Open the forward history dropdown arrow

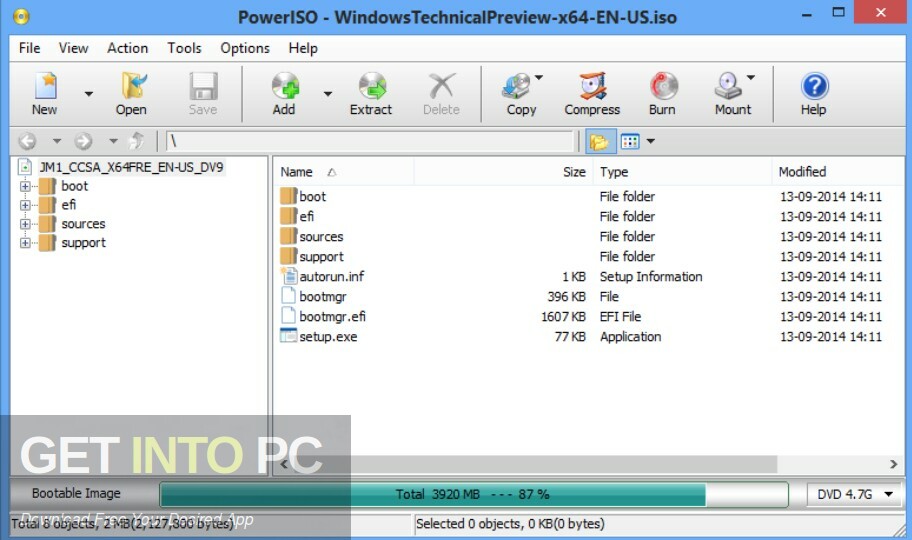tap(113, 141)
